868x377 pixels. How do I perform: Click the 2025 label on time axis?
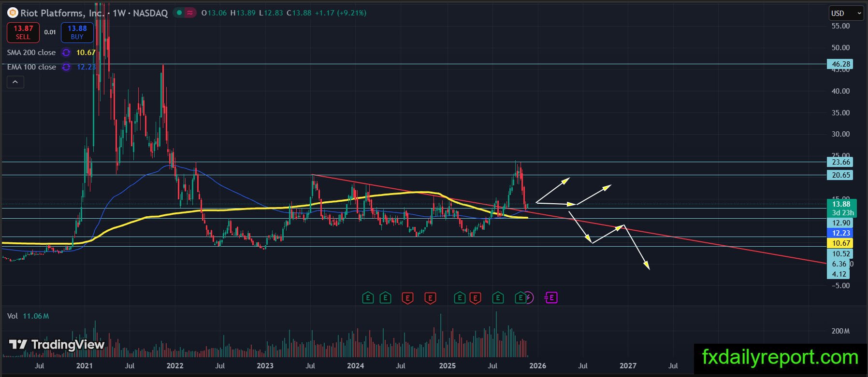(x=447, y=366)
